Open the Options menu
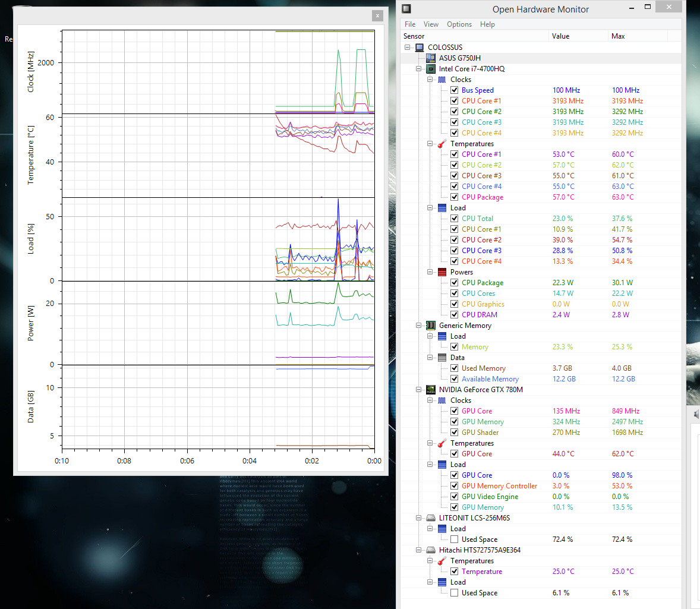The height and width of the screenshot is (609, 700). pyautogui.click(x=459, y=24)
